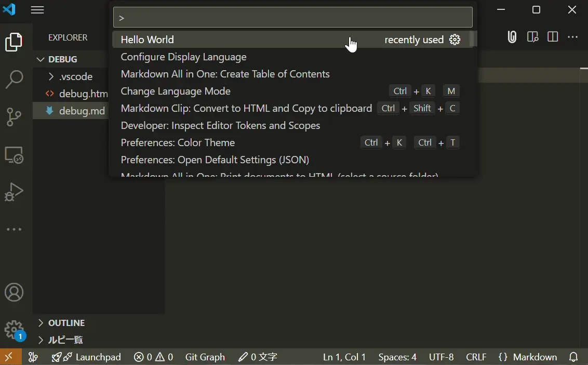The height and width of the screenshot is (365, 588).
Task: Show additional views ellipsis in activity bar
Action: click(14, 229)
